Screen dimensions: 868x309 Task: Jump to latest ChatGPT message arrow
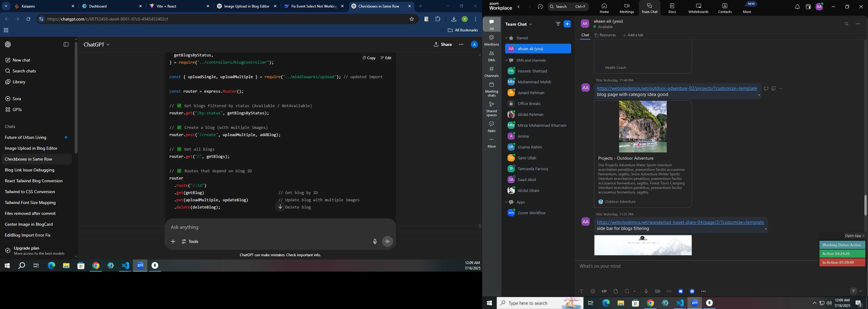[x=280, y=207]
